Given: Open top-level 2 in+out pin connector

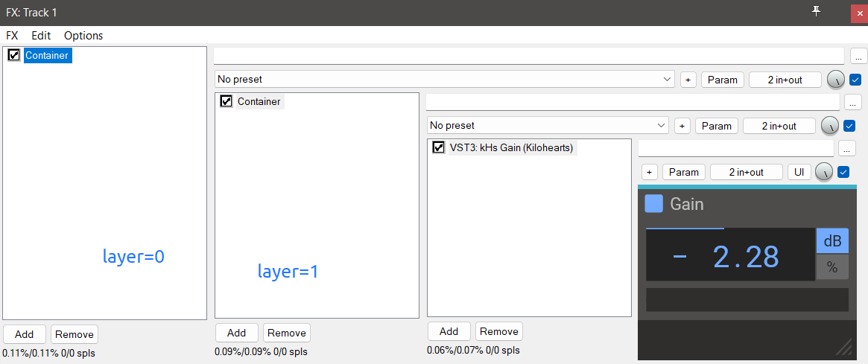Looking at the screenshot, I should pos(785,80).
